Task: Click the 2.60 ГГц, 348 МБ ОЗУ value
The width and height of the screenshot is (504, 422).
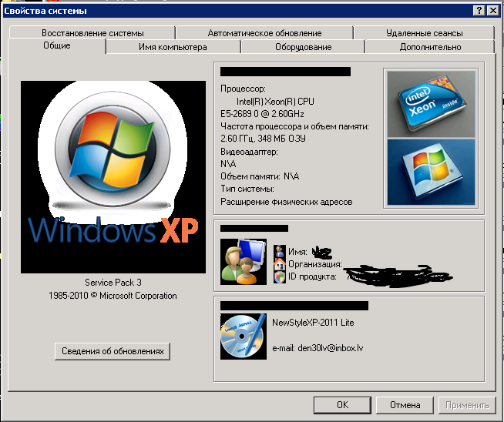Action: coord(263,139)
